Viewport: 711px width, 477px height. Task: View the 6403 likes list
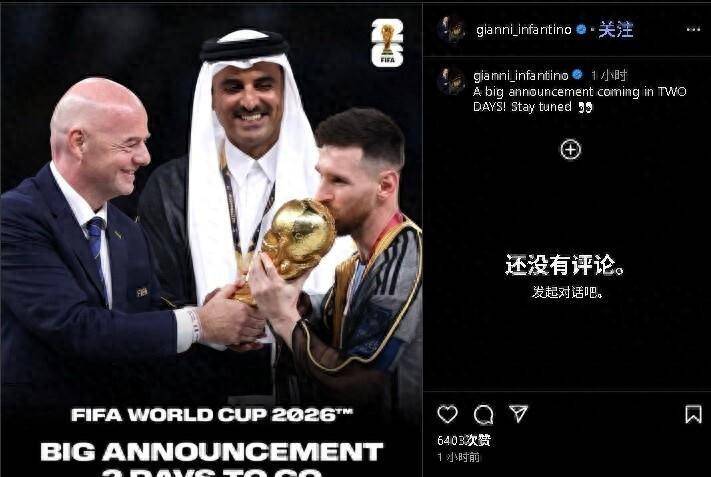coord(463,440)
